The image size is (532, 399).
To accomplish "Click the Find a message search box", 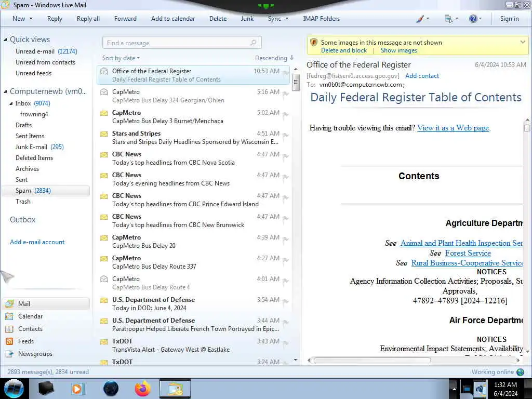I will coord(182,43).
